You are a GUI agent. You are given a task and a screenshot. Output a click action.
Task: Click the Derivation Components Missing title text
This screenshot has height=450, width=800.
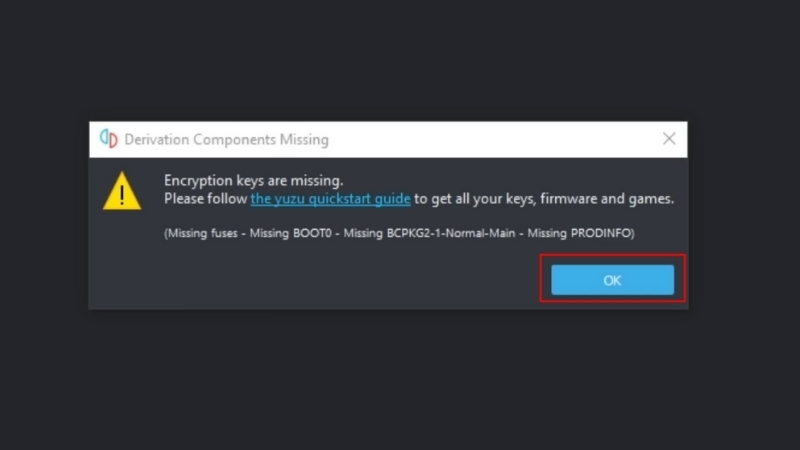coord(226,140)
